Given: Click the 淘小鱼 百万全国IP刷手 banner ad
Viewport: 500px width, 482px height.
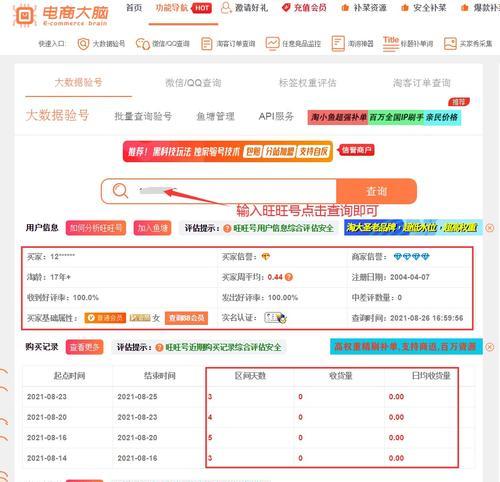Looking at the screenshot, I should coord(384,117).
